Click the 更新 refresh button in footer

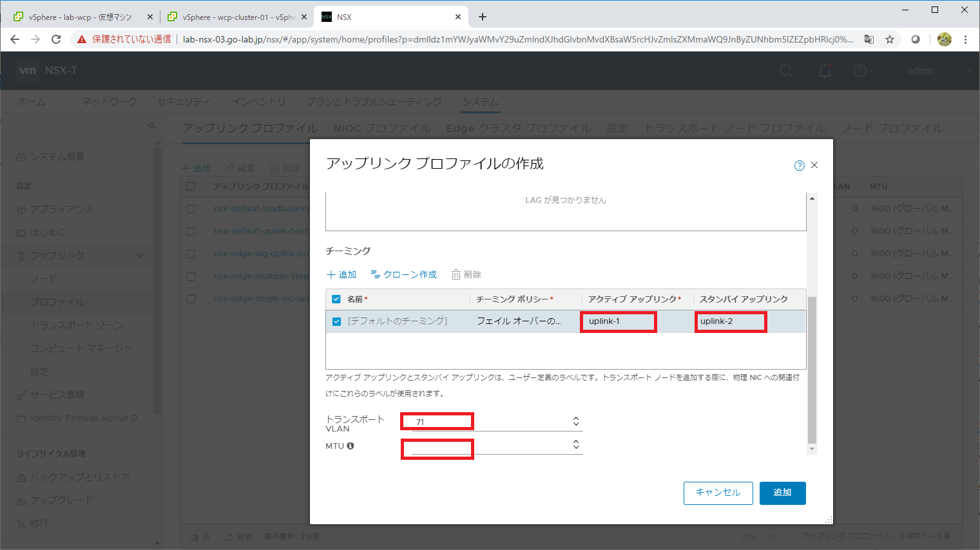coord(239,536)
